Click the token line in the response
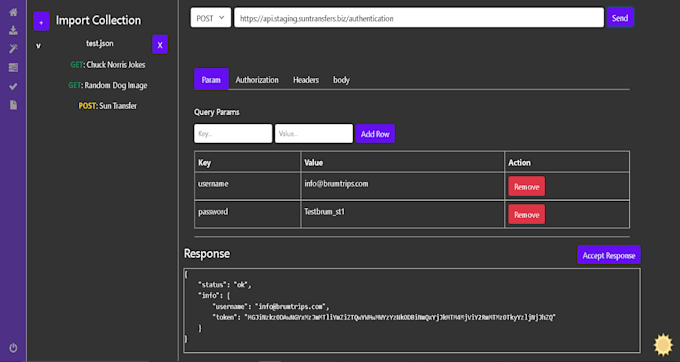This screenshot has height=362, width=680. [x=384, y=317]
